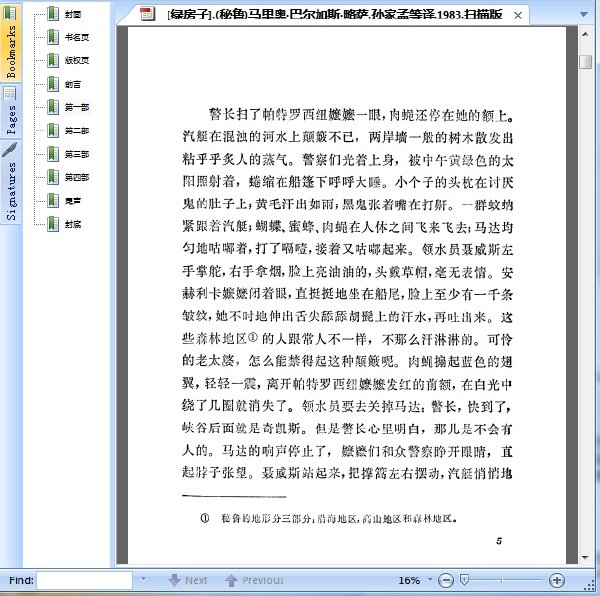This screenshot has height=596, width=600.
Task: Click the page number 5 text
Action: (499, 541)
